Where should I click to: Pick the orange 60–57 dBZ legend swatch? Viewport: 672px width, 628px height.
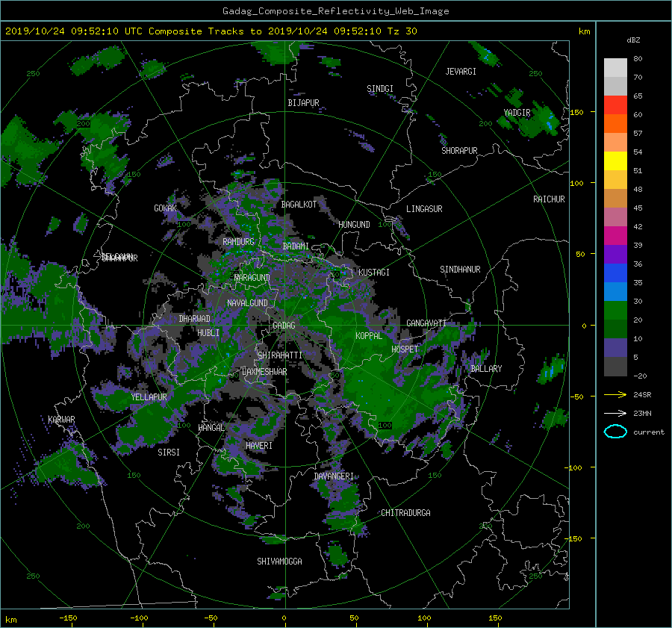(615, 124)
